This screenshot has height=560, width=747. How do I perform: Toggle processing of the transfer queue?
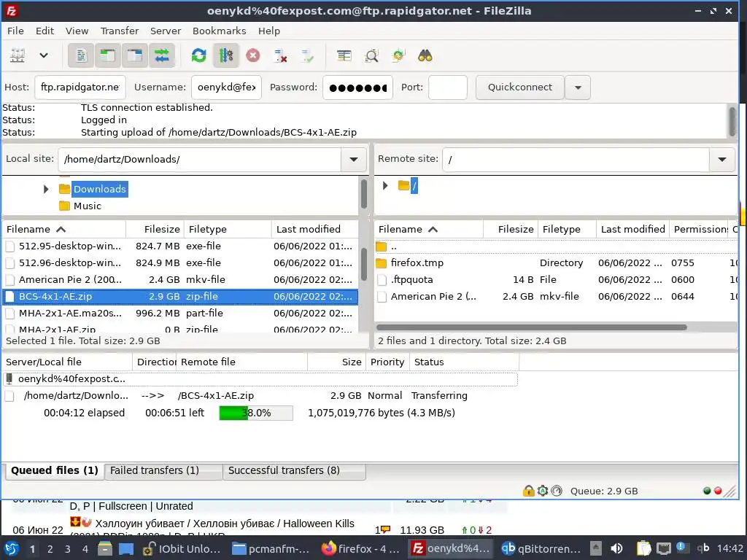(226, 55)
